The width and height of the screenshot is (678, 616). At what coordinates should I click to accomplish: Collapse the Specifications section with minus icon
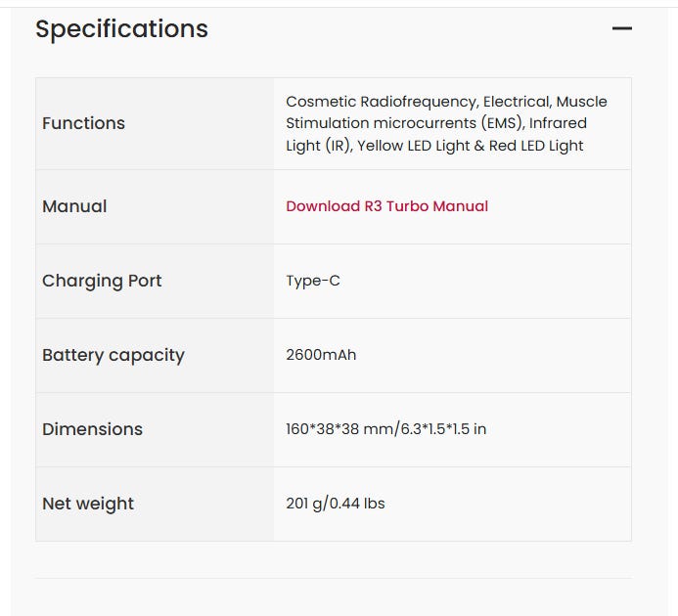tap(621, 28)
